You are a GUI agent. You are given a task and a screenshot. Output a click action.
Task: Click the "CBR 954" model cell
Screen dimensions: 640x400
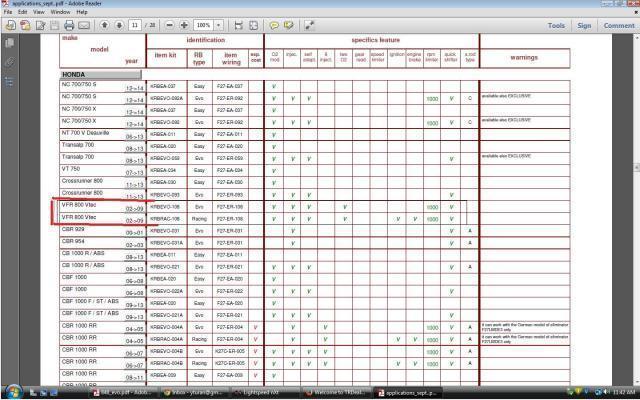click(x=73, y=241)
